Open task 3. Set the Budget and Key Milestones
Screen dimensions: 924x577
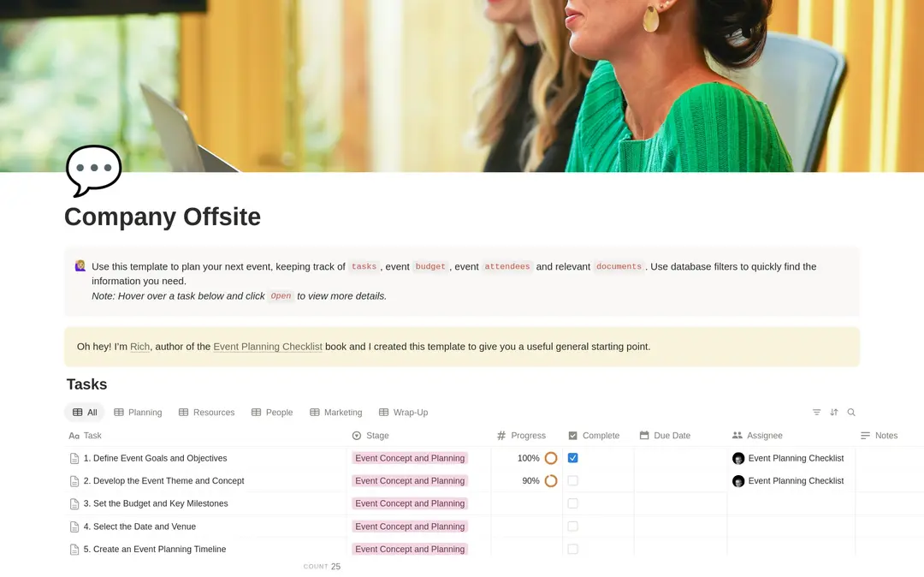[x=156, y=503]
